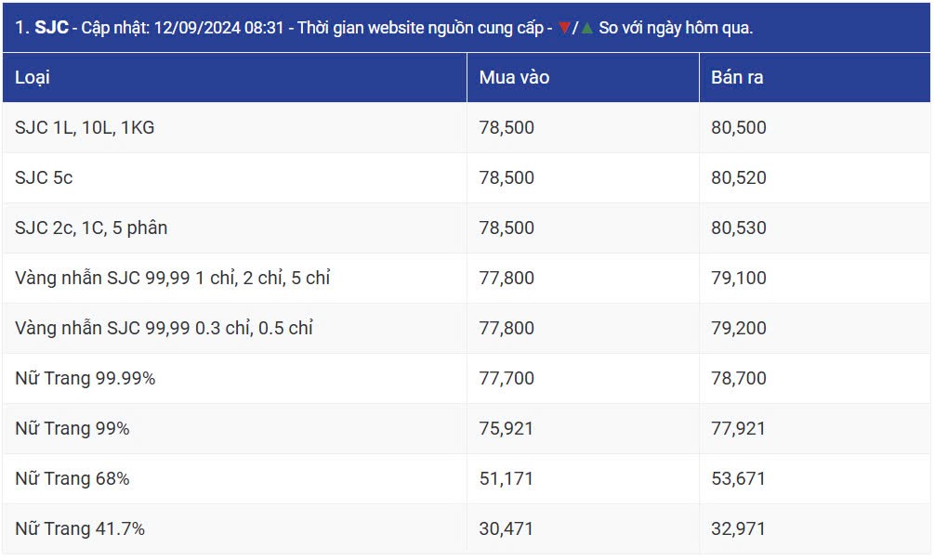
Task: Select the "SJC 5c" row label
Action: click(44, 178)
